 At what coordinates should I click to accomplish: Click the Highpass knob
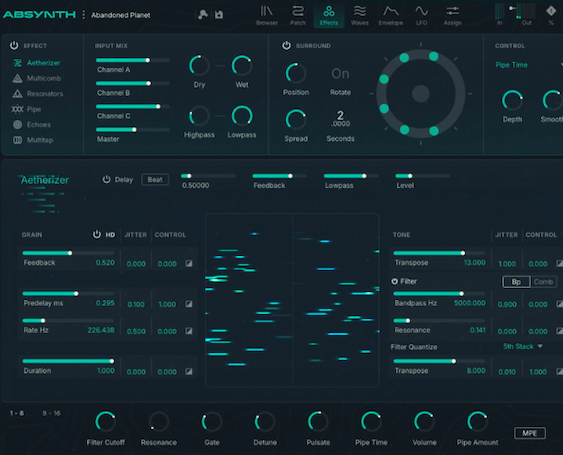coord(199,116)
